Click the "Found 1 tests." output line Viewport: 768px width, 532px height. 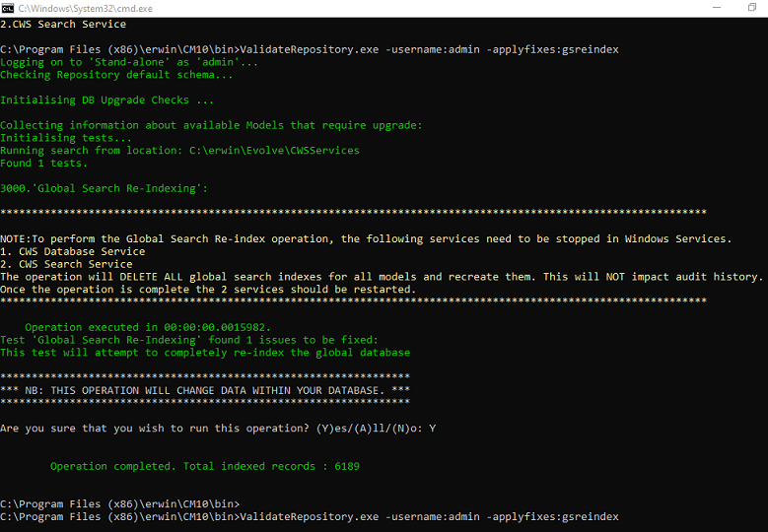click(x=43, y=164)
